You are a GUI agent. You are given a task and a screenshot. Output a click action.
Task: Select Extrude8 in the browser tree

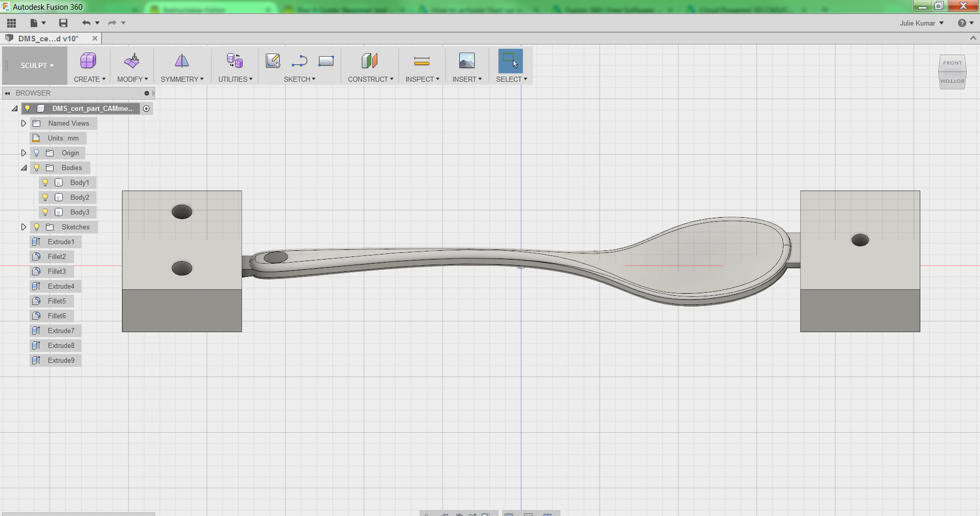[x=61, y=345]
